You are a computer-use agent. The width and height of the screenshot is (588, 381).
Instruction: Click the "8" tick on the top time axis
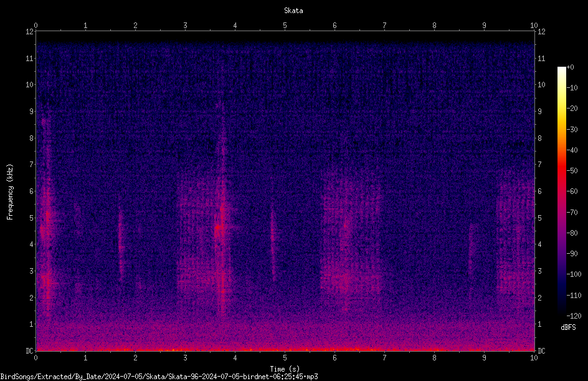(x=434, y=26)
